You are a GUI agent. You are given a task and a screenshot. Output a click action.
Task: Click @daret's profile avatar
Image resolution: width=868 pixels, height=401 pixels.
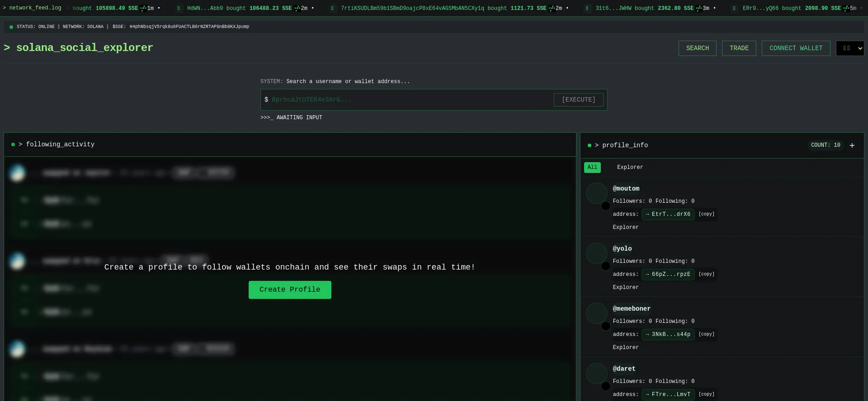pyautogui.click(x=597, y=373)
